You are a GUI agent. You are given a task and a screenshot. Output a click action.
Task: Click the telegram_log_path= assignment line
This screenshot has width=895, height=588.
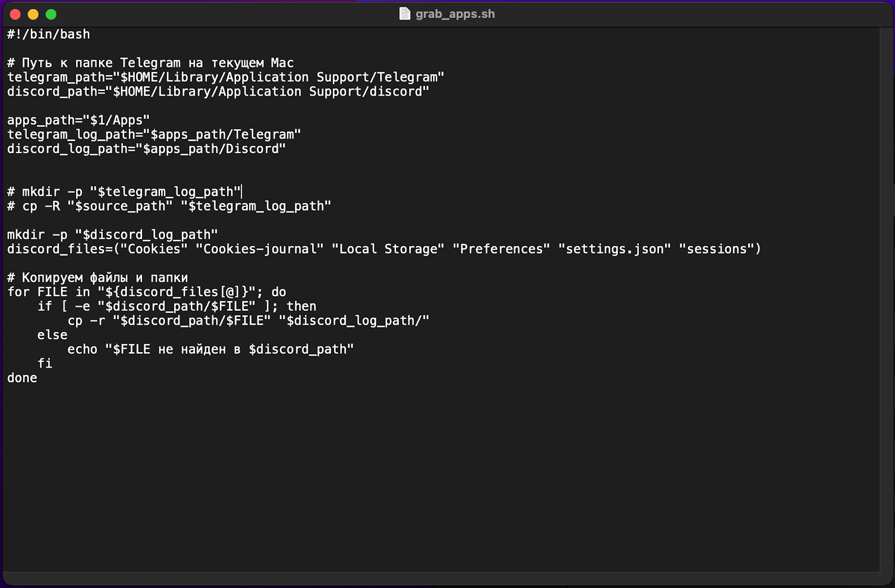click(x=154, y=135)
